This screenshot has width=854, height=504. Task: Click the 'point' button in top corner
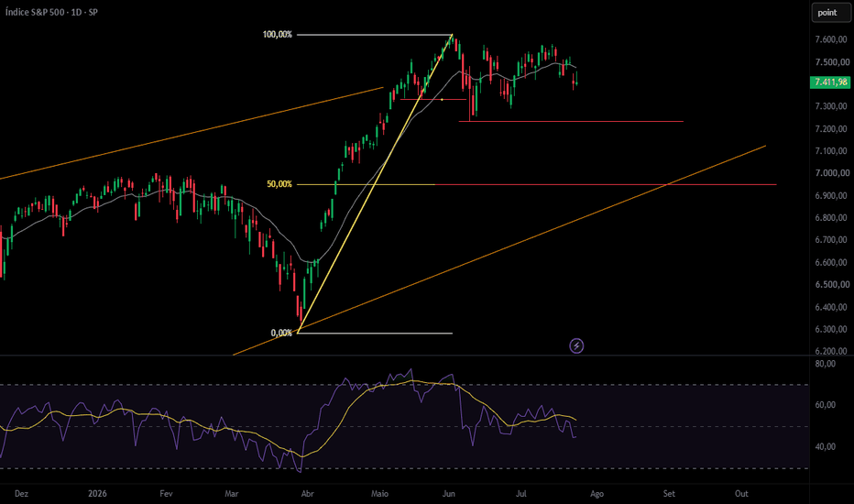pyautogui.click(x=830, y=13)
